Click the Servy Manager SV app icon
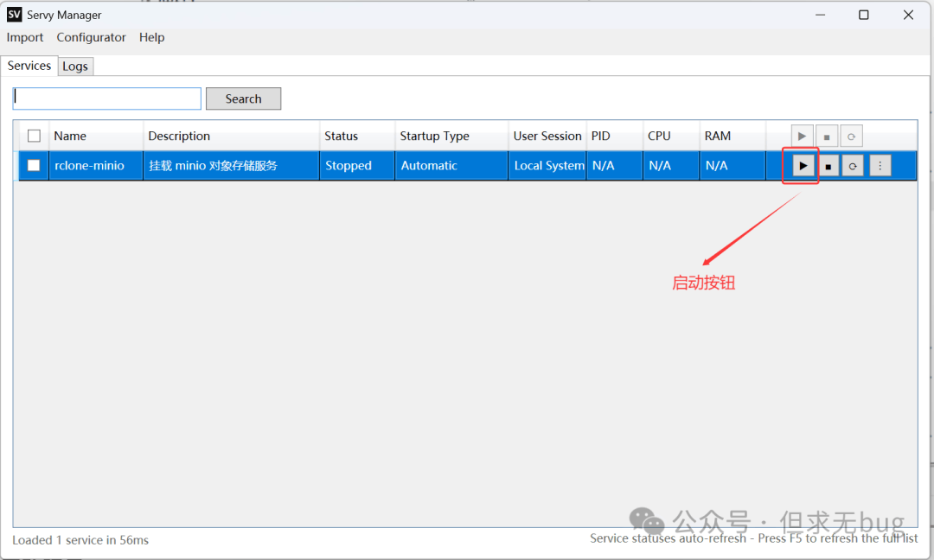Viewport: 934px width, 560px height. click(x=14, y=15)
